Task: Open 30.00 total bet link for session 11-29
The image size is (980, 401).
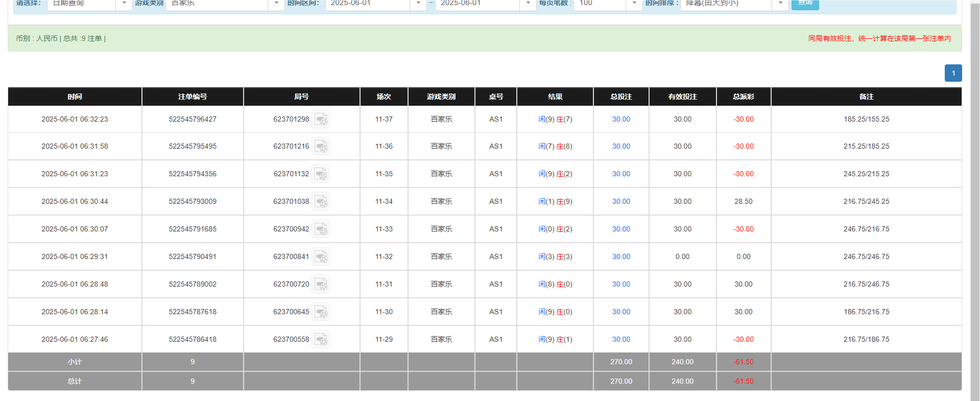Action: click(x=621, y=340)
